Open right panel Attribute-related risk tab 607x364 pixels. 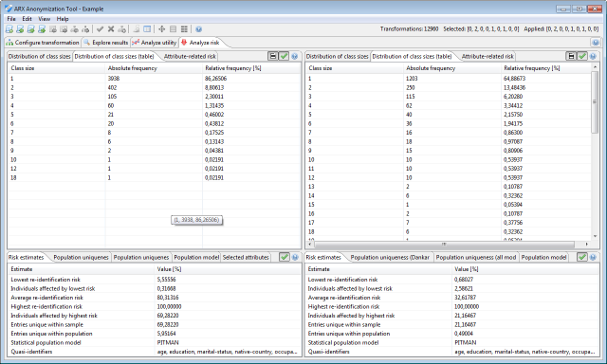click(487, 57)
